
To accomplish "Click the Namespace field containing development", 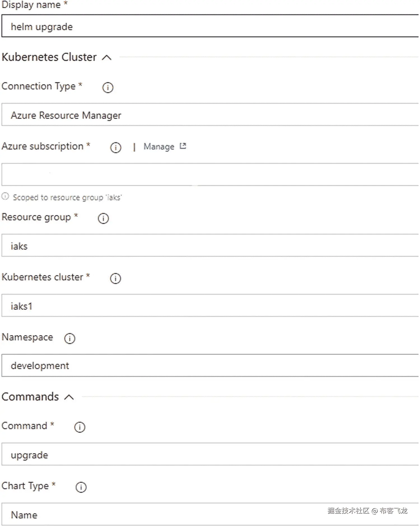I will (x=210, y=366).
